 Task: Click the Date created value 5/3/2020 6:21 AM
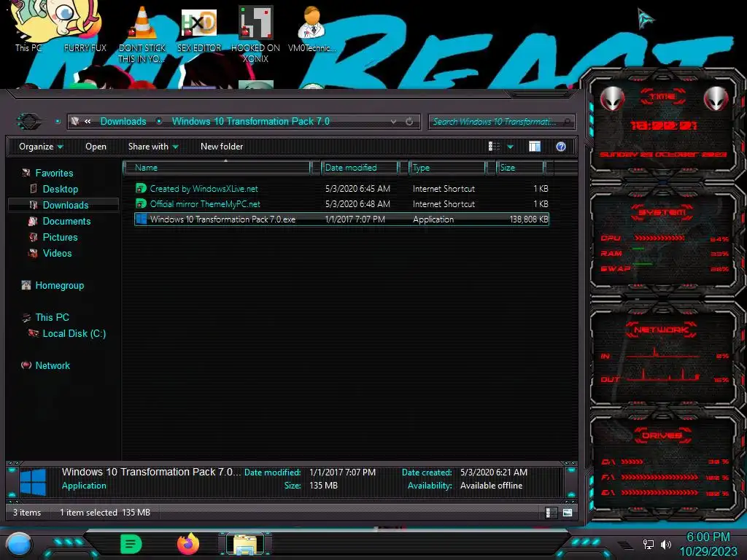coord(494,472)
